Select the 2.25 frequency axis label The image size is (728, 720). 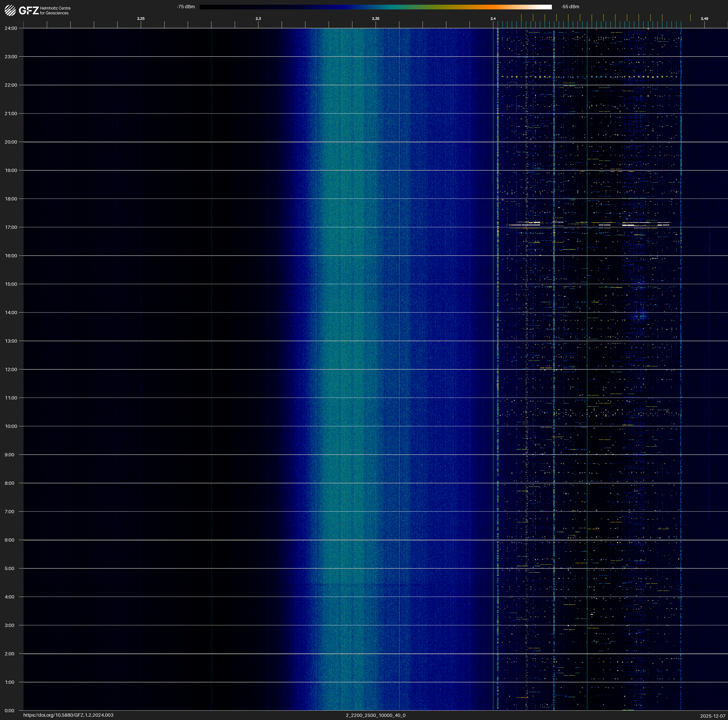click(x=140, y=19)
